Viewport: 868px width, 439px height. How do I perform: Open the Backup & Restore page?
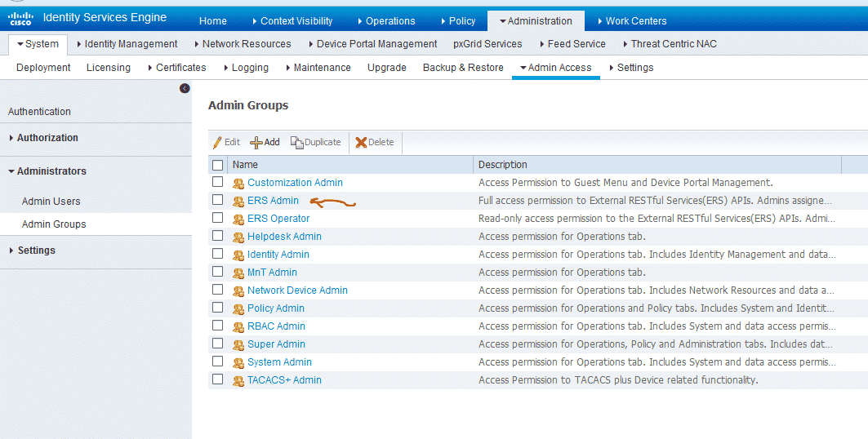(463, 68)
